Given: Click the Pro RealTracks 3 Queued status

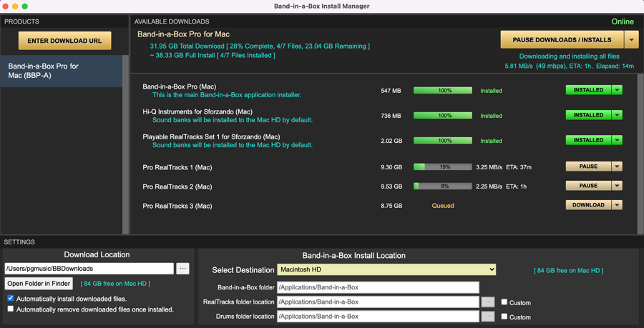Looking at the screenshot, I should pos(443,206).
